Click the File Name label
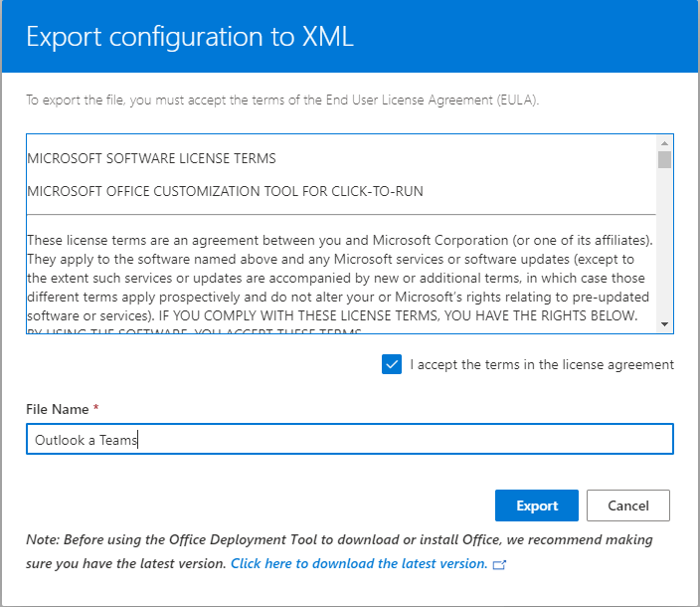The height and width of the screenshot is (607, 700). point(57,409)
